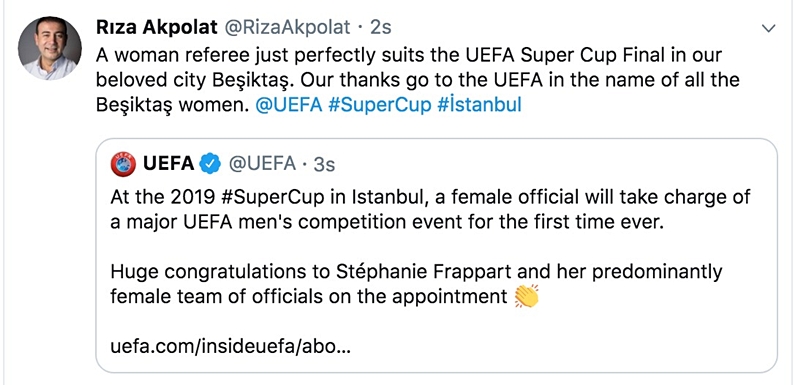
Task: Open the 3s timestamp of quoted tweet
Action: 324,164
